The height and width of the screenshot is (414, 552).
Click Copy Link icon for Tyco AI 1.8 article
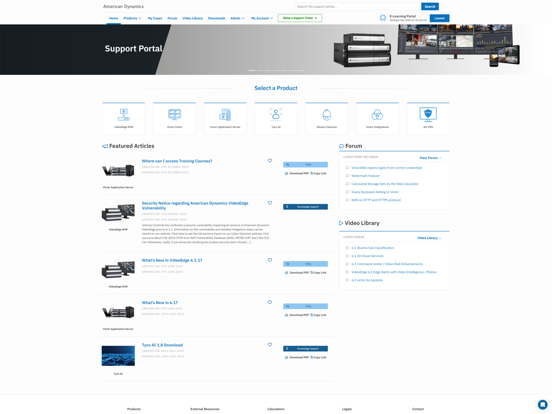tap(312, 358)
